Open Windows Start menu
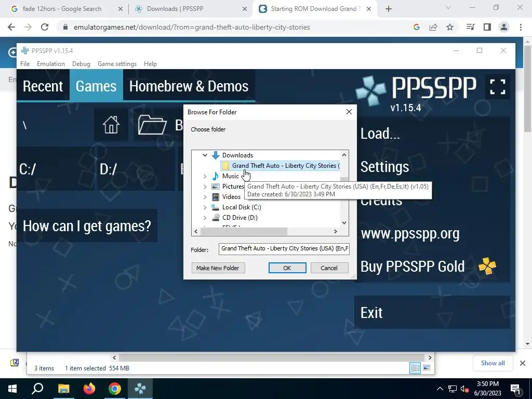The width and height of the screenshot is (532, 399). tap(12, 389)
